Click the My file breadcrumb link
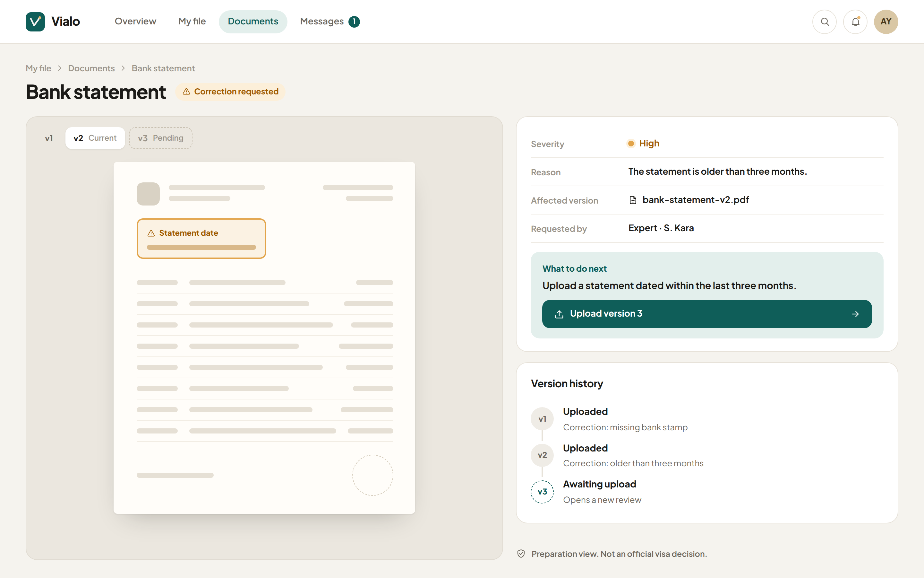 tap(38, 68)
